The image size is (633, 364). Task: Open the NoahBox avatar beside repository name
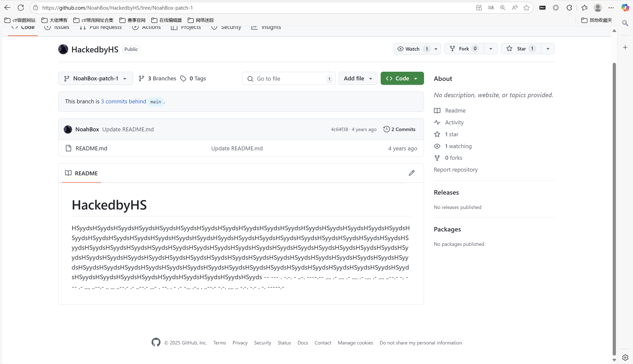63,49
